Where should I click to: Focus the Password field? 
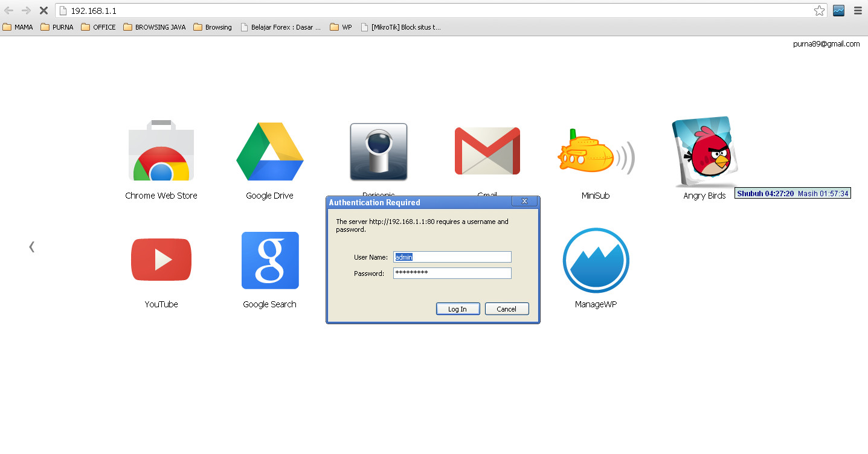[x=452, y=273]
